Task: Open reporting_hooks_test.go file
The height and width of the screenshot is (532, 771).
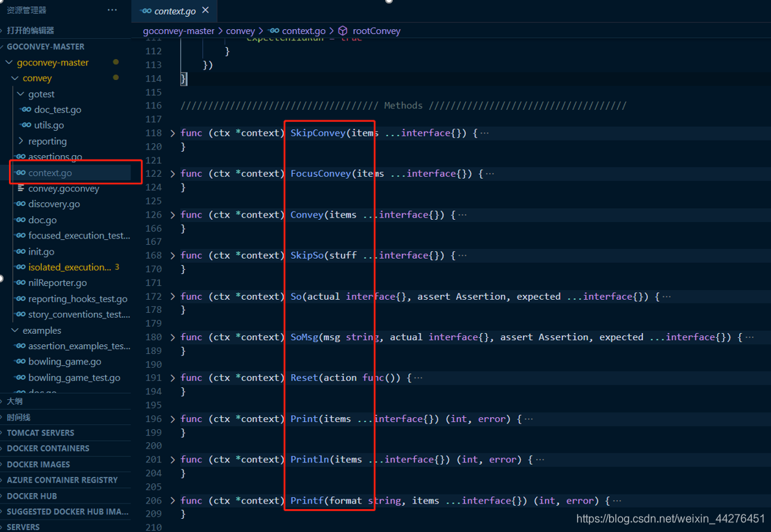Action: 78,299
